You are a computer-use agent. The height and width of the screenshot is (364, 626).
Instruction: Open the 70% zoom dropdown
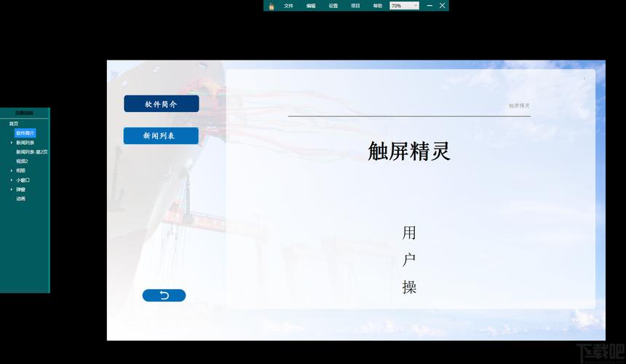[405, 6]
